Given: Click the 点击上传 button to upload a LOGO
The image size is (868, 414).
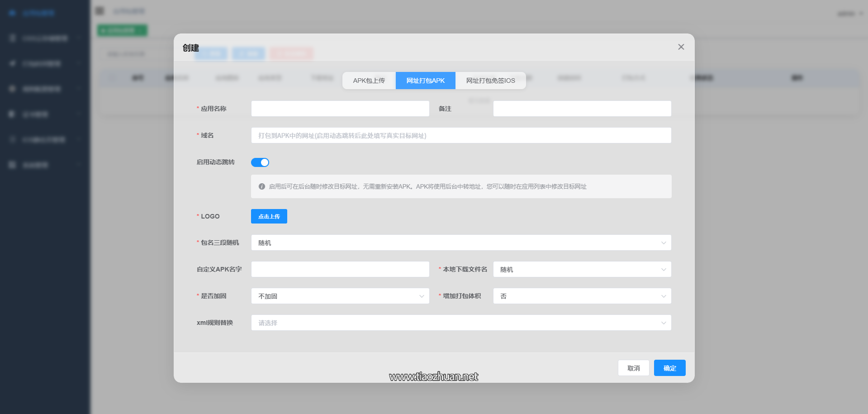Looking at the screenshot, I should coord(269,216).
